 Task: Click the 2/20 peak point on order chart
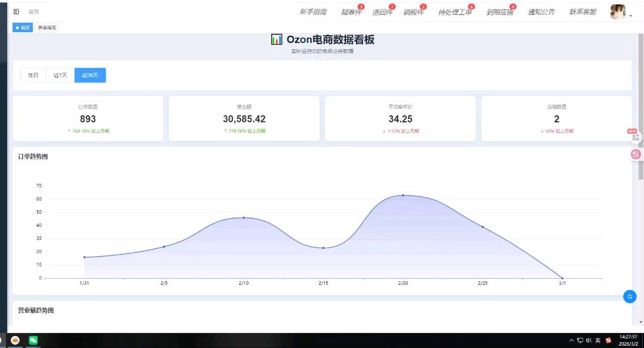click(403, 195)
